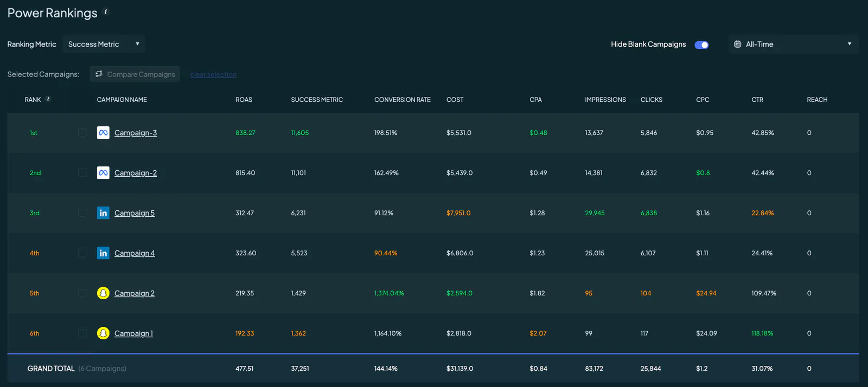Viewport: 868px width, 387px height.
Task: Click the IMPRESSIONS column header
Action: click(x=605, y=100)
